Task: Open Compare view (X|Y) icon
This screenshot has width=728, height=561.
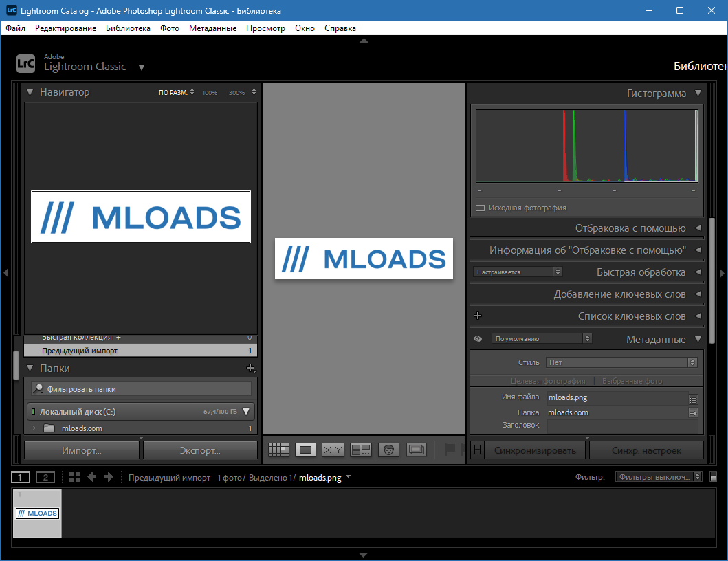Action: 333,450
